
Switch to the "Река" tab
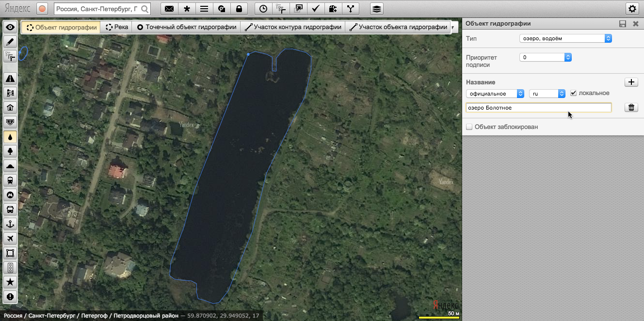[x=117, y=27]
